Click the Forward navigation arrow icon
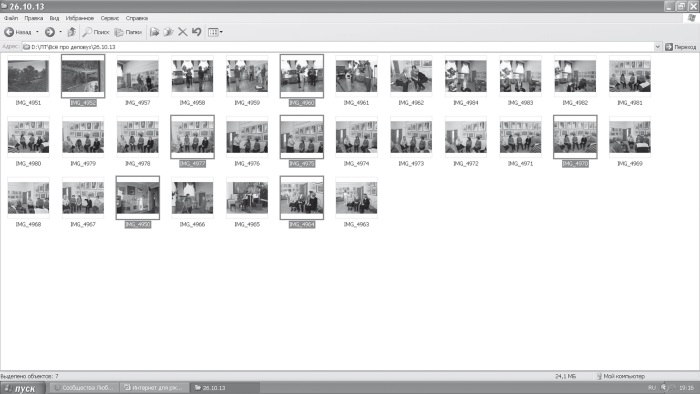 click(50, 32)
